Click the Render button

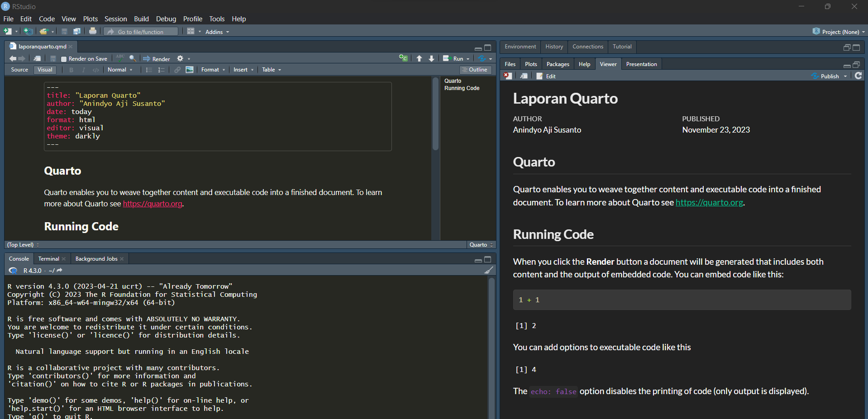[x=157, y=59]
